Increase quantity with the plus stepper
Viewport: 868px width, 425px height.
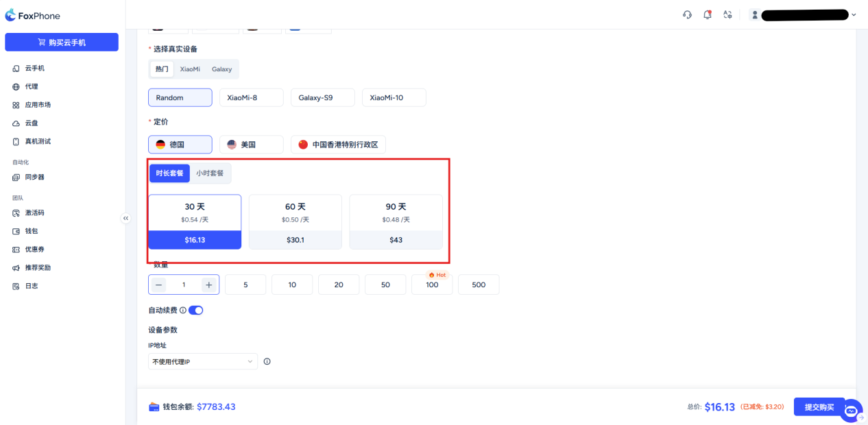point(209,284)
